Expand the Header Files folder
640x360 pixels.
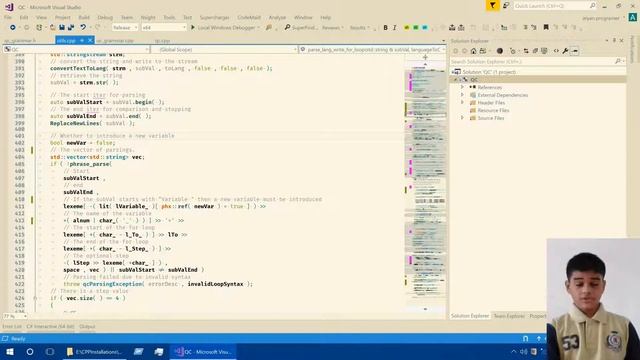pyautogui.click(x=462, y=102)
